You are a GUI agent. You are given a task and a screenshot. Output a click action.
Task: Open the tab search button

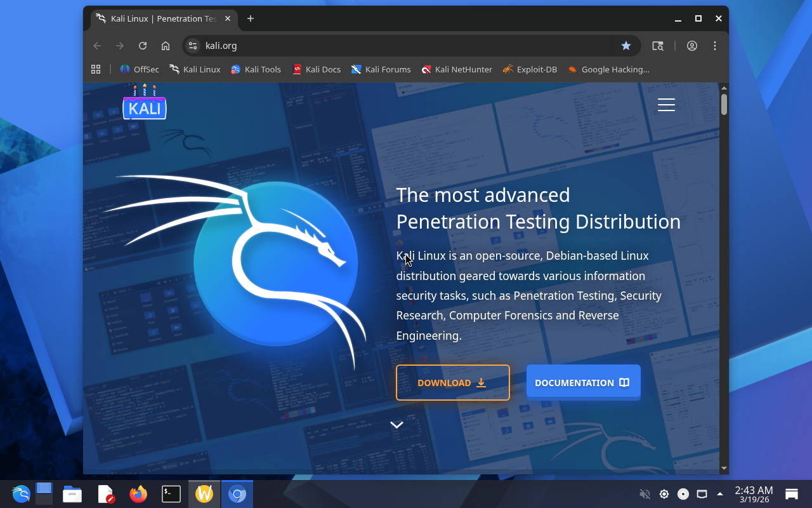tap(658, 46)
